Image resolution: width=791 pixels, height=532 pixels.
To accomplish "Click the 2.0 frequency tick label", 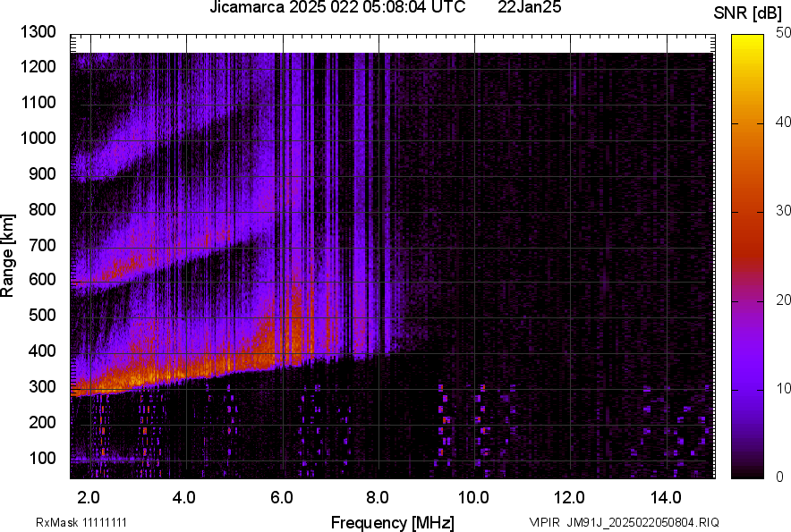I will 88,496.
